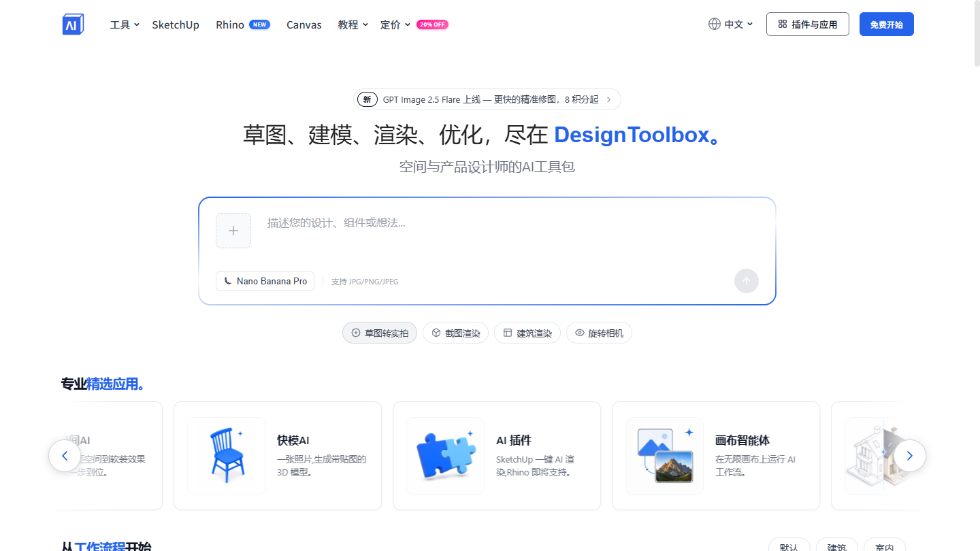
Task: Click the announcement banner right chevron
Action: point(608,99)
